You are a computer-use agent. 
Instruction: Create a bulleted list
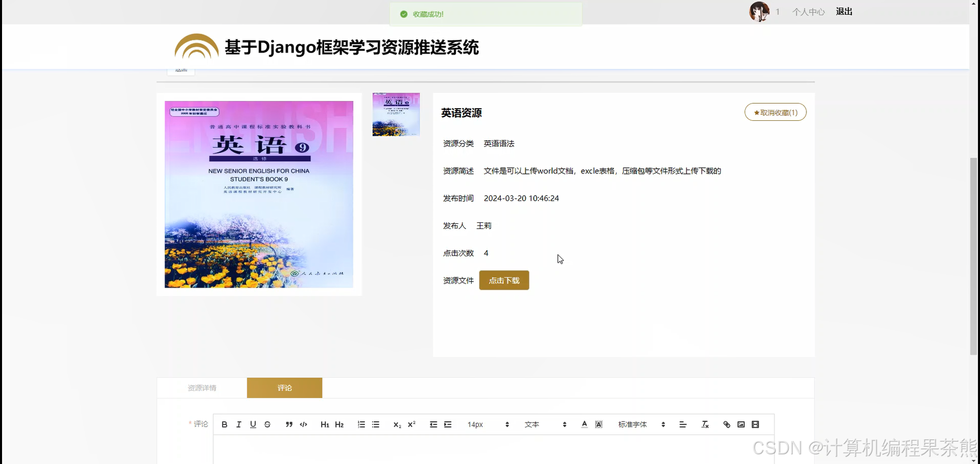(x=376, y=424)
